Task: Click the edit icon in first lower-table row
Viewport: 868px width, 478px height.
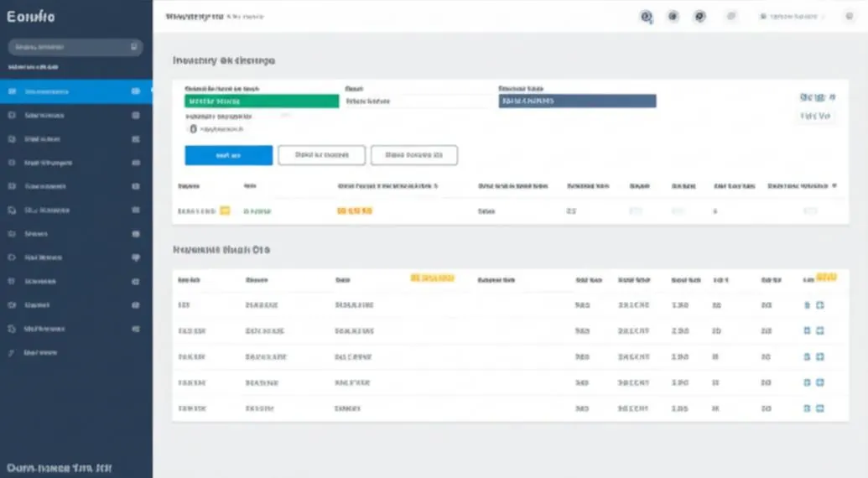Action: [x=807, y=305]
